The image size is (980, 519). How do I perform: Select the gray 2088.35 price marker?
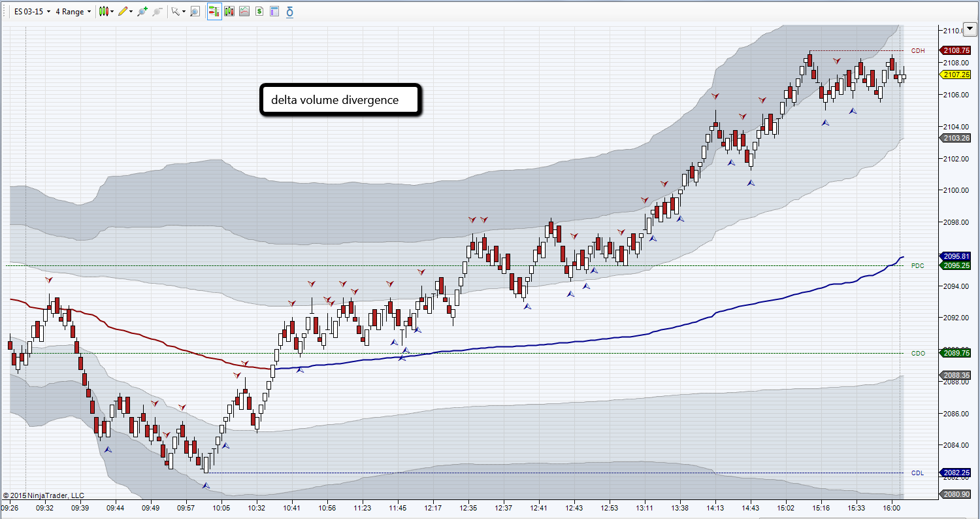coord(956,375)
